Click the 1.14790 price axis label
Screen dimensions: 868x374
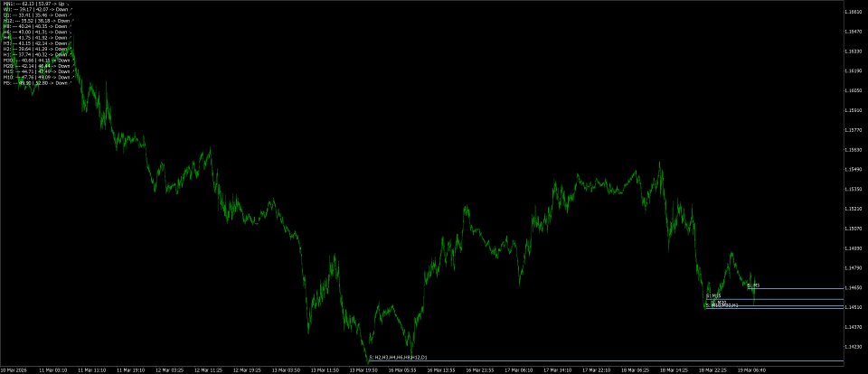(853, 268)
